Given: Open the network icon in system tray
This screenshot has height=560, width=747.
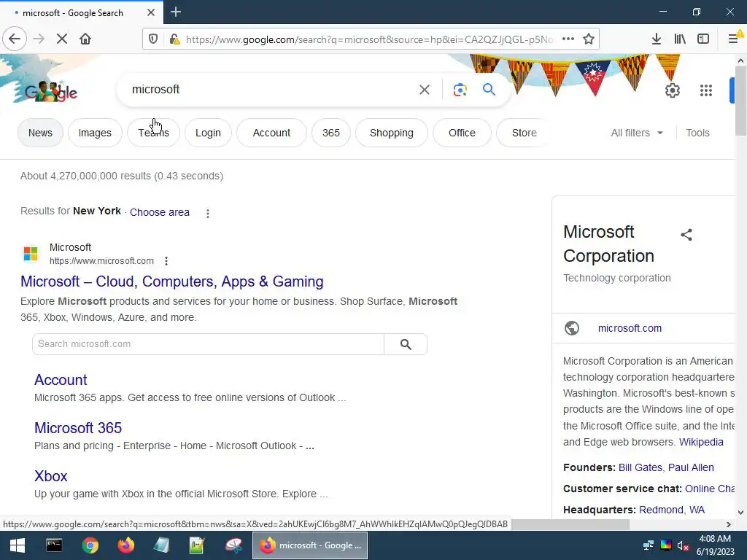Looking at the screenshot, I should (x=649, y=545).
